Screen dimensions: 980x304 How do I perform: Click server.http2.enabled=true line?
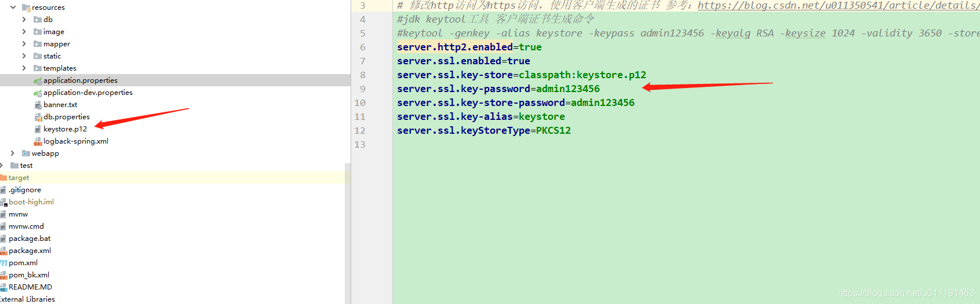coord(469,47)
